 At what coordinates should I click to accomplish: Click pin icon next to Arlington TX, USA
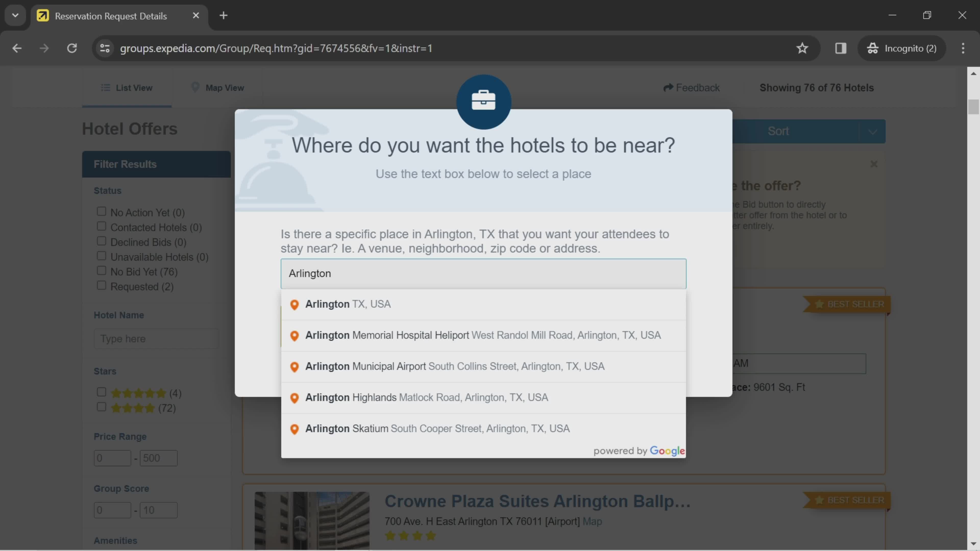coord(294,305)
